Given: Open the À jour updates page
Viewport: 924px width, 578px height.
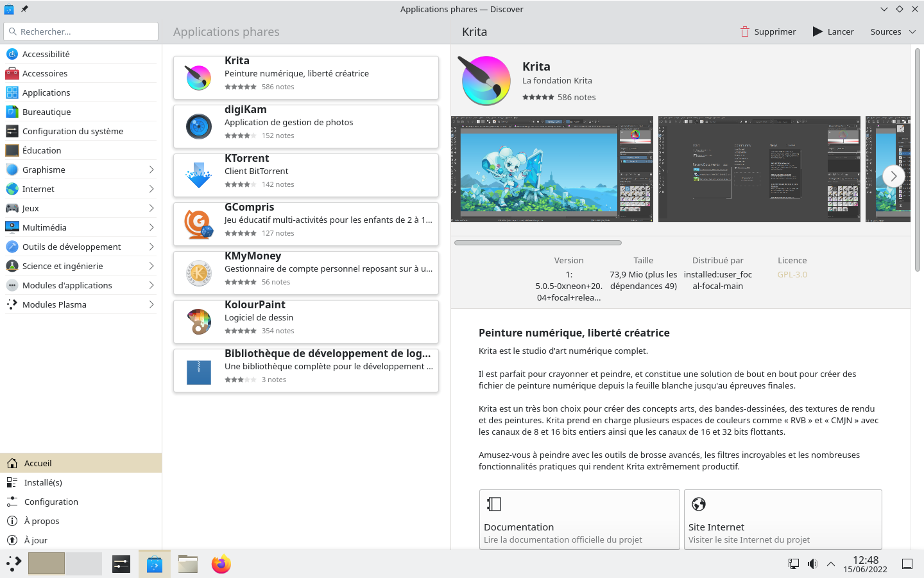Looking at the screenshot, I should [x=81, y=540].
